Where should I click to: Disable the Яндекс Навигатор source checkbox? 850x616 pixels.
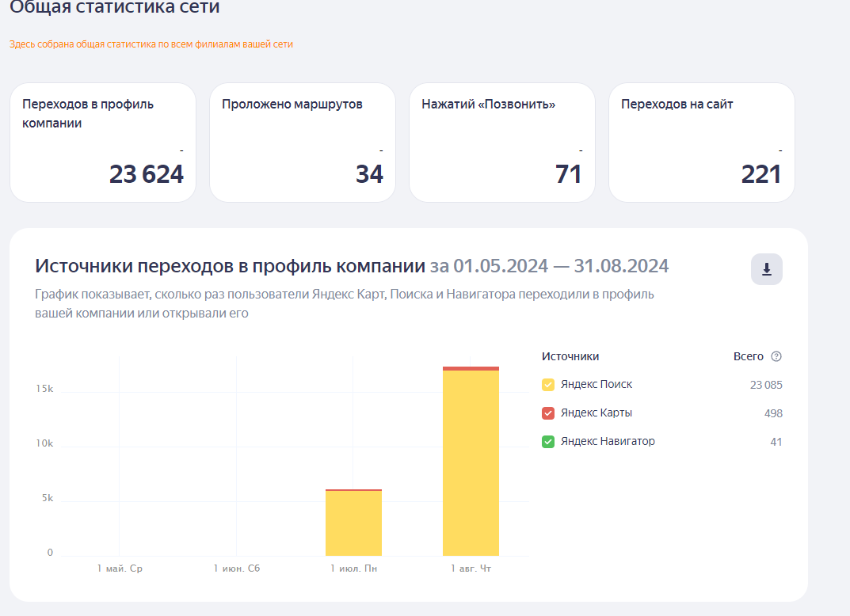point(548,442)
